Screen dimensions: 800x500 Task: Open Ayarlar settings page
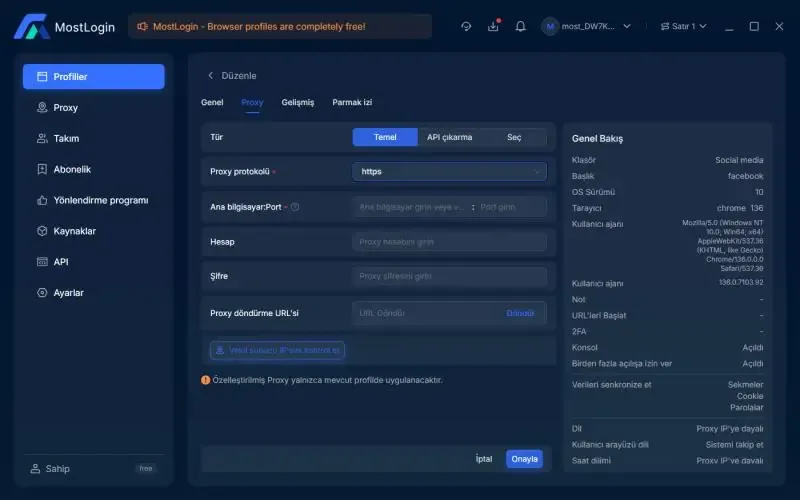coord(93,293)
